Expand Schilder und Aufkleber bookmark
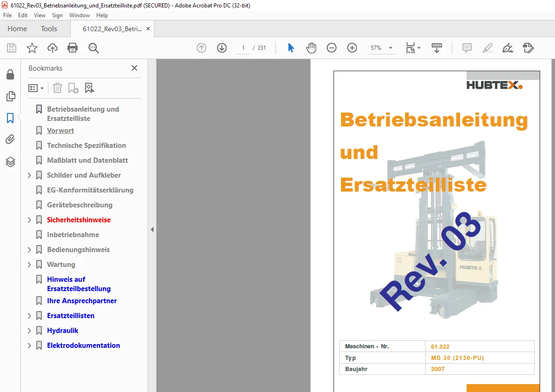 pos(29,175)
